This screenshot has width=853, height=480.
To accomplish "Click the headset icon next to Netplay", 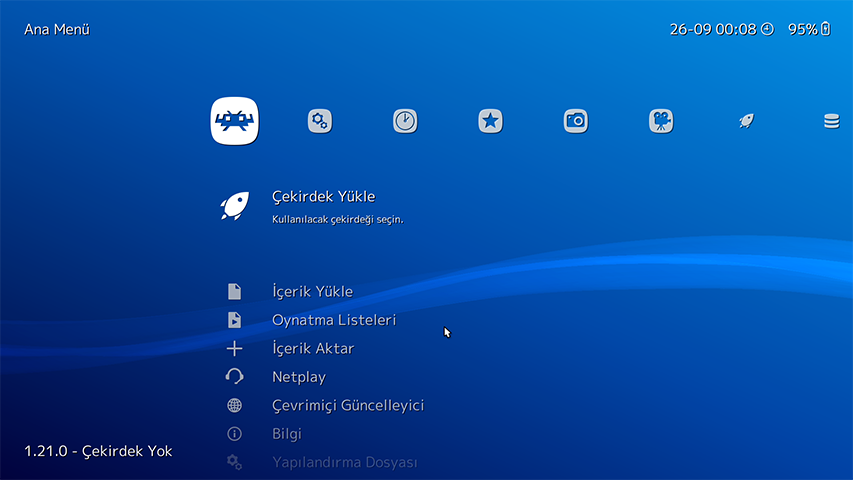I will tap(234, 377).
